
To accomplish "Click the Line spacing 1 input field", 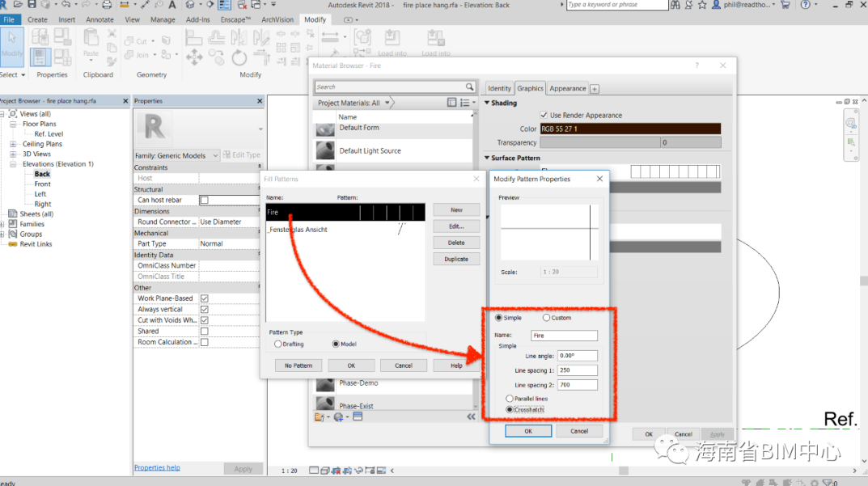I will [x=577, y=370].
